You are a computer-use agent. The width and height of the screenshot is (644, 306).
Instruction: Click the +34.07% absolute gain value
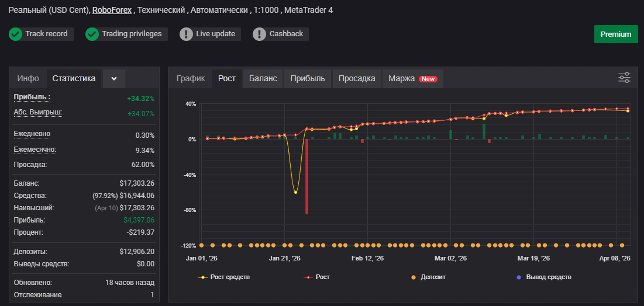(x=140, y=114)
